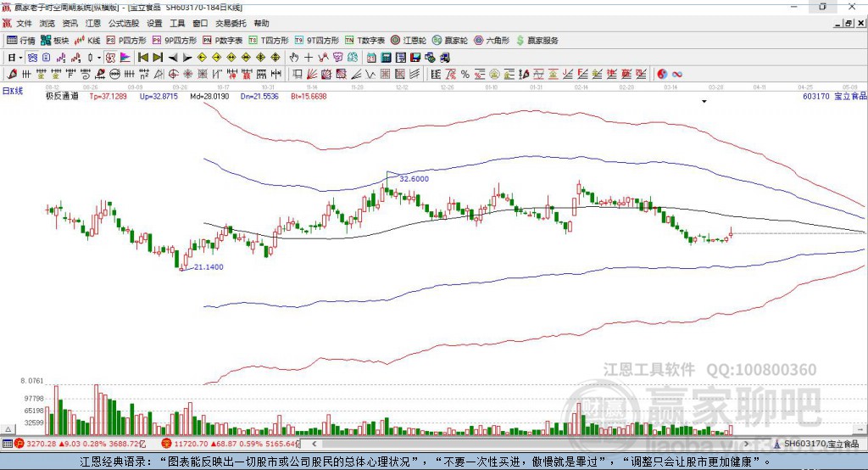The image size is (868, 470).
Task: Toggle the red infinity loop icon
Action: point(677,74)
